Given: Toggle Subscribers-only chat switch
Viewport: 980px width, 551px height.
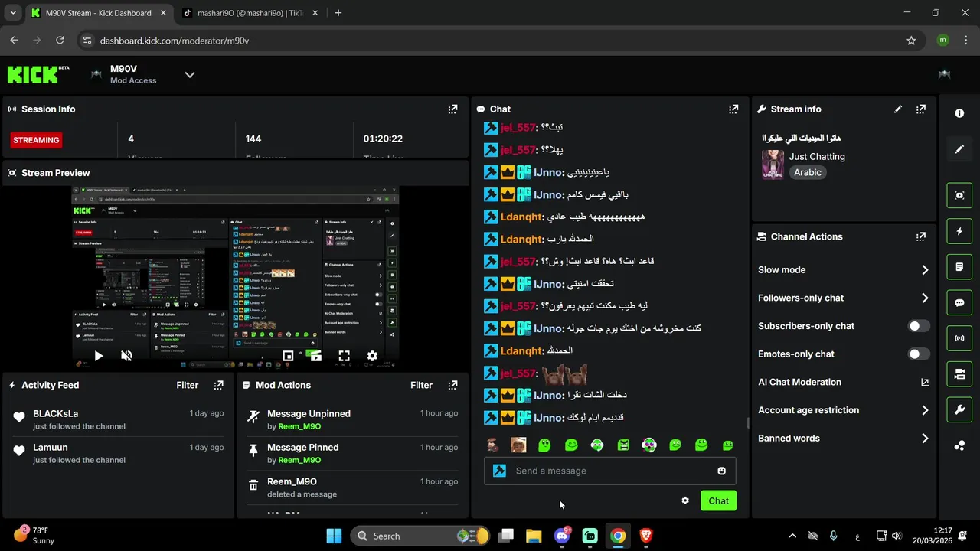Looking at the screenshot, I should click(x=919, y=326).
